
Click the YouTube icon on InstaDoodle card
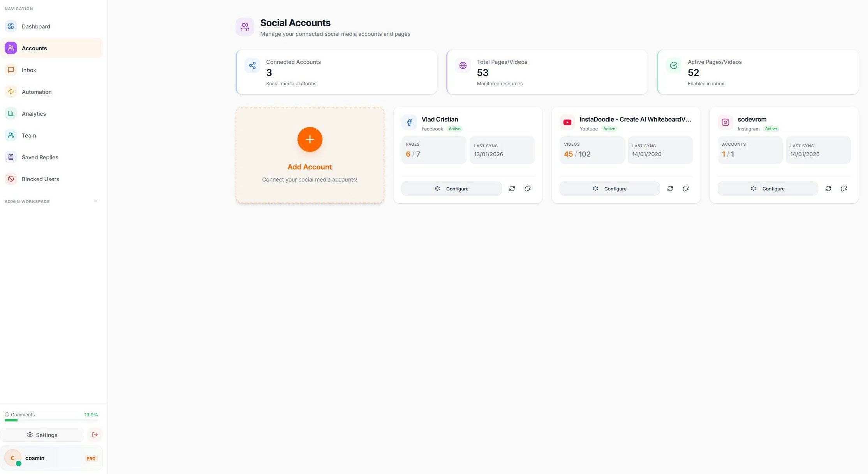tap(567, 122)
